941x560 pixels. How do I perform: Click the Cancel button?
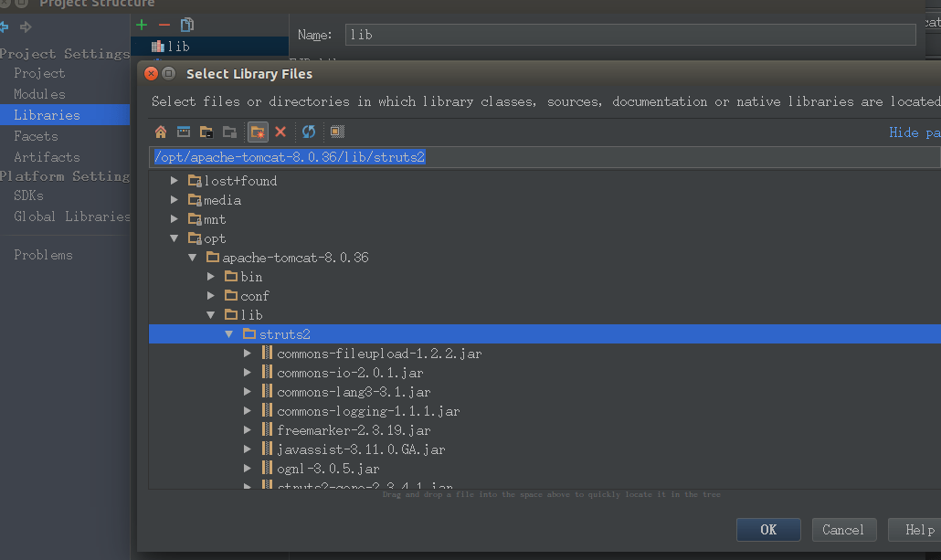(x=844, y=529)
